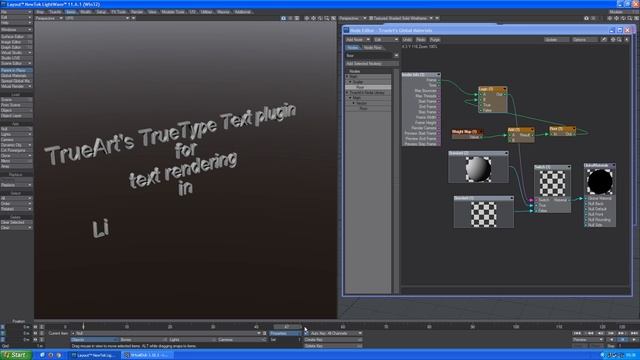Open the Preview dropdown at bottom right
Screen dimensions: 640x360
coord(588,340)
